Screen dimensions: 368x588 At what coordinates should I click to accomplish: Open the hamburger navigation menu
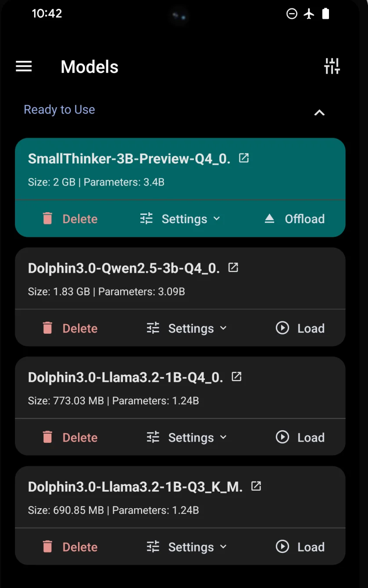pos(24,67)
